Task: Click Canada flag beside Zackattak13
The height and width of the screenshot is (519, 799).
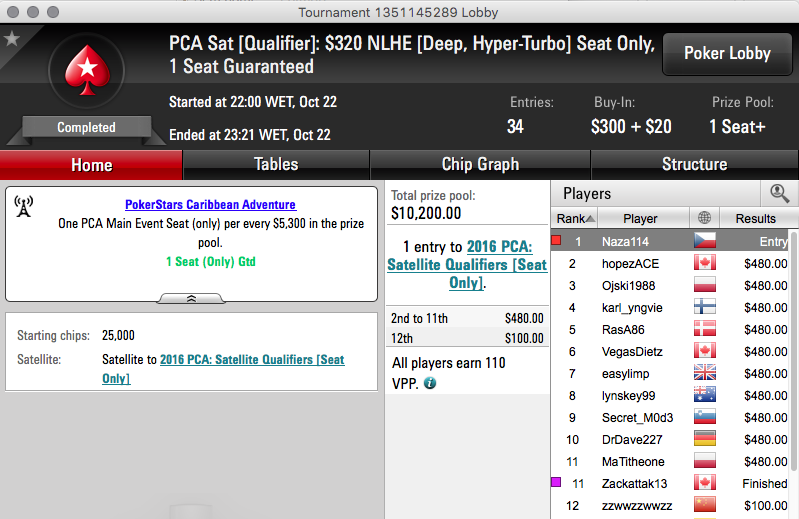Action: pos(705,483)
